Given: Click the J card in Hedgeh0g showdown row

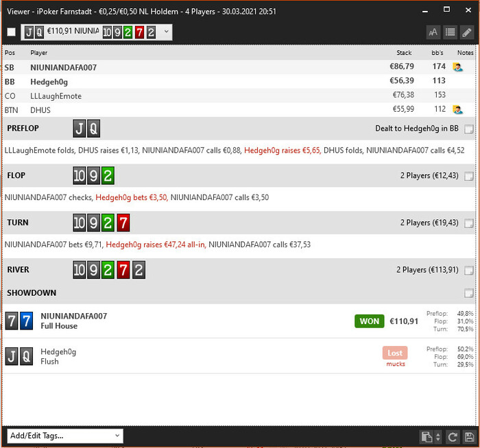Looking at the screenshot, I should [12, 356].
